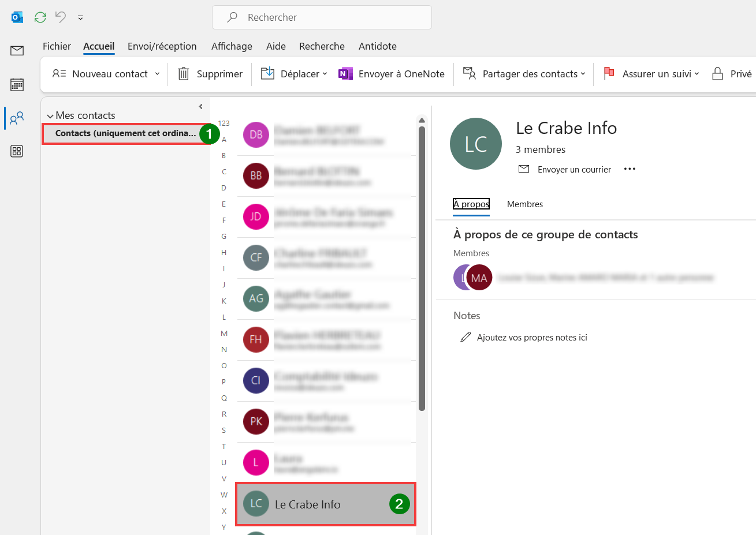The image size is (756, 535).
Task: Open the Envoi/réception tab
Action: (x=162, y=46)
